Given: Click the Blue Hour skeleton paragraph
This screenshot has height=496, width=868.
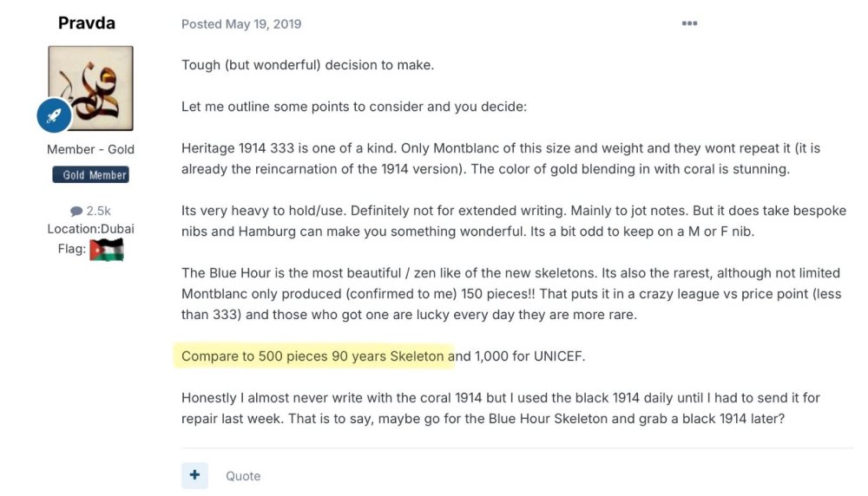Looking at the screenshot, I should [511, 294].
